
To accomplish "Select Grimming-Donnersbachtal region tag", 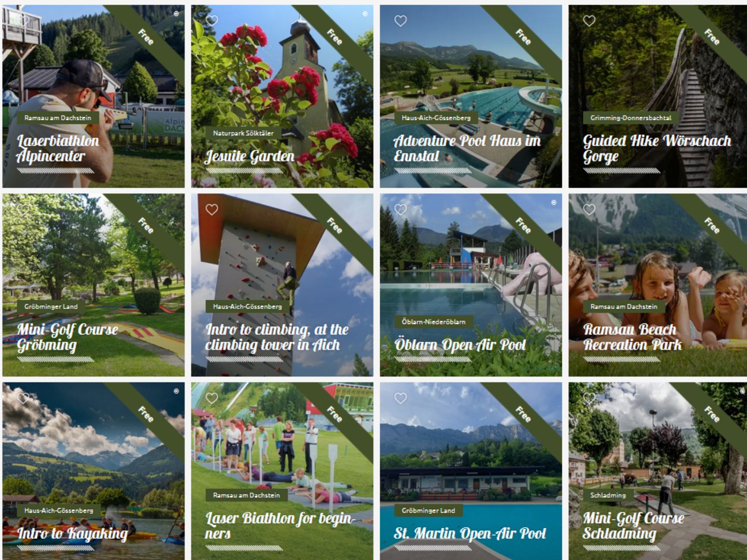I will (x=630, y=118).
